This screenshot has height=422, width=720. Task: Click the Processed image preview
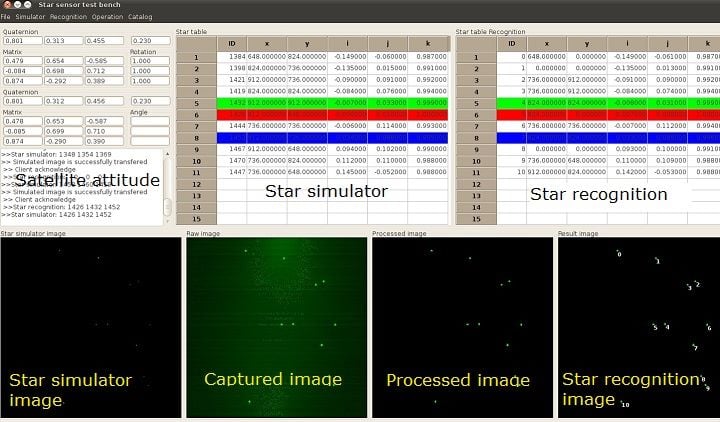point(462,327)
